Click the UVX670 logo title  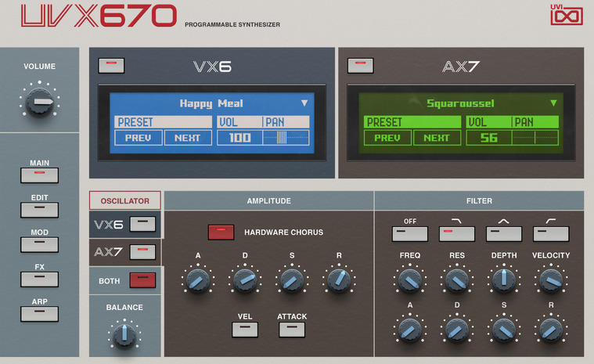coord(99,16)
